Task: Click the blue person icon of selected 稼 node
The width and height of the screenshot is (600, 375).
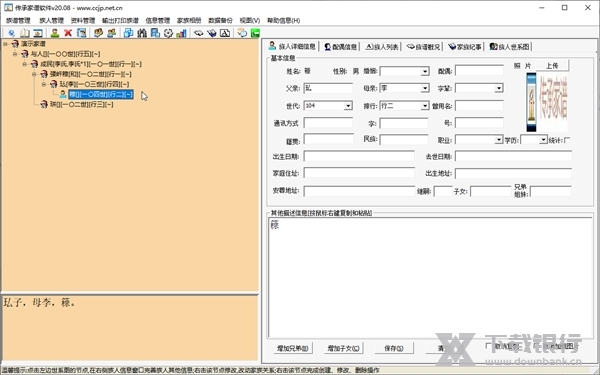Action: point(63,94)
